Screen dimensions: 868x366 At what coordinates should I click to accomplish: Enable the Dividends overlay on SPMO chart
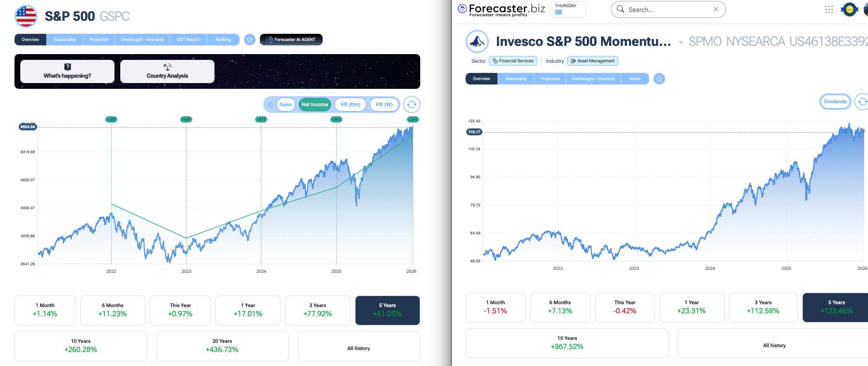point(835,101)
